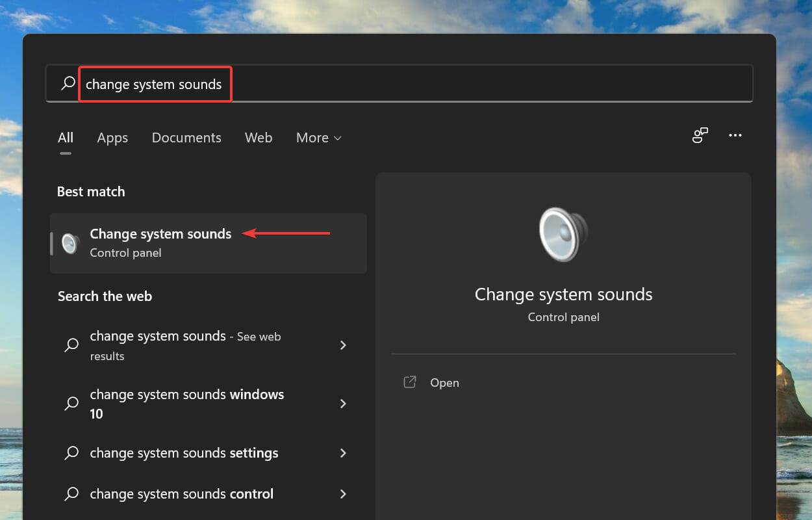This screenshot has height=520, width=812.
Task: Select the All filter tab
Action: pyautogui.click(x=65, y=137)
